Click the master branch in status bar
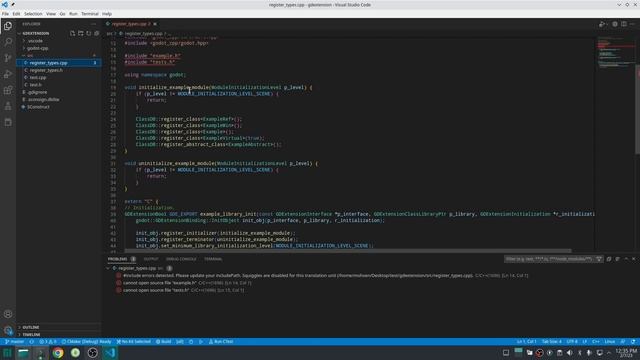Screen dimensions: 640x360 (15, 341)
